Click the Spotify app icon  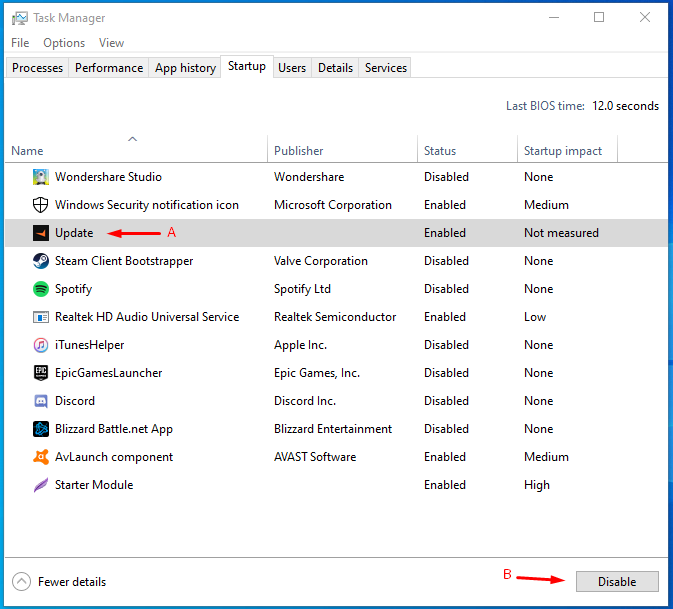pyautogui.click(x=40, y=289)
